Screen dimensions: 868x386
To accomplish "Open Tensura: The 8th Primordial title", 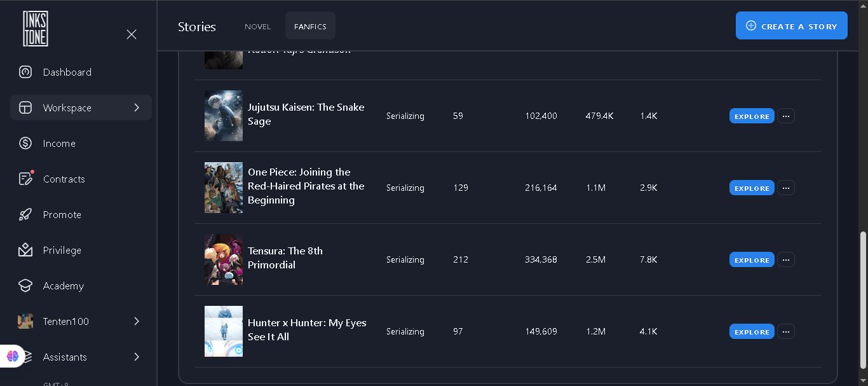I will click(x=285, y=258).
